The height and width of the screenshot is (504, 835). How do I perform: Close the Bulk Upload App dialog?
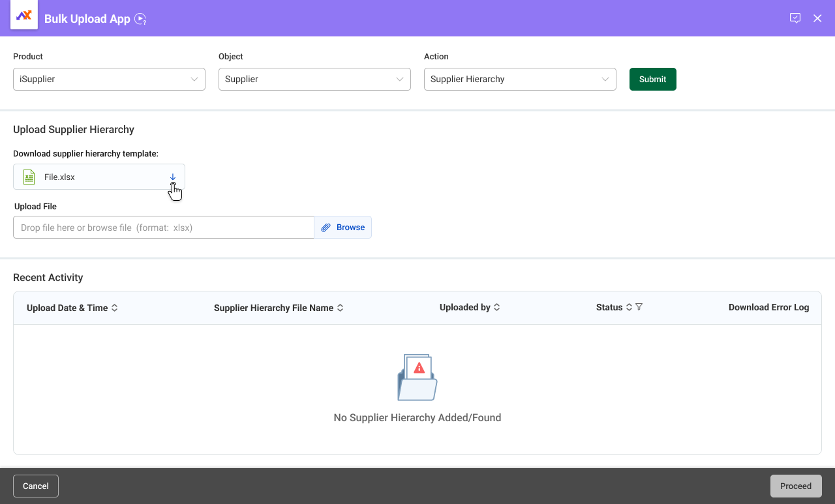coord(817,18)
